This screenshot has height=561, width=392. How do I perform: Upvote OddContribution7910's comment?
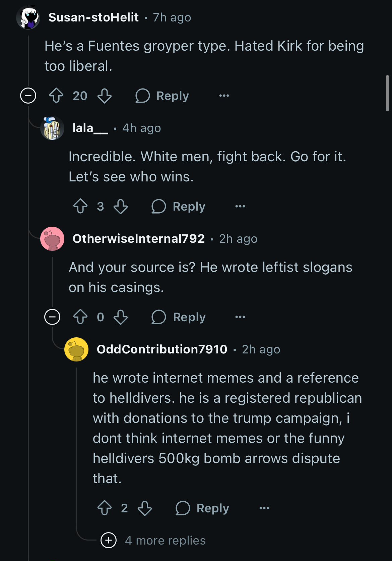point(105,508)
